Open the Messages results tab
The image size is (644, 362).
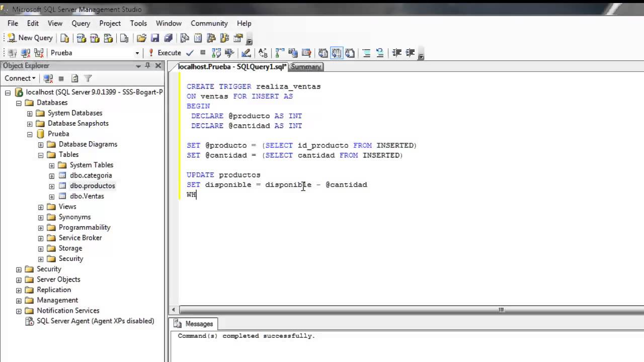tap(194, 324)
